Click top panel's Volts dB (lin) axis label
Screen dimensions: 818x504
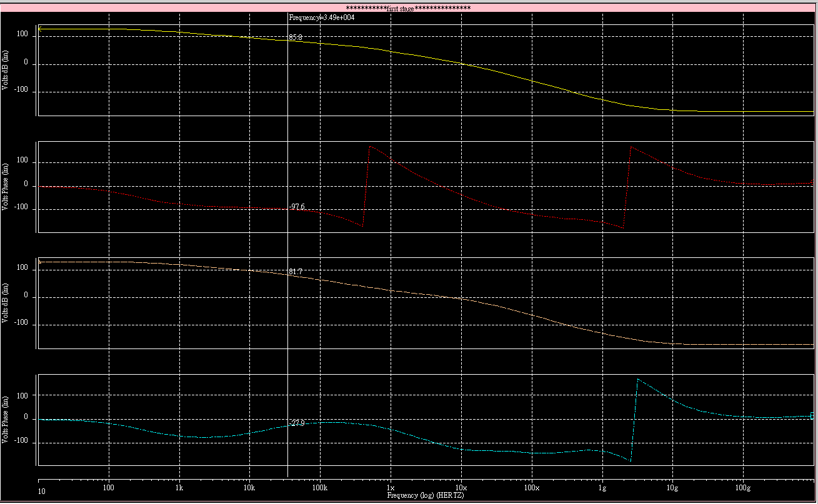[6, 70]
